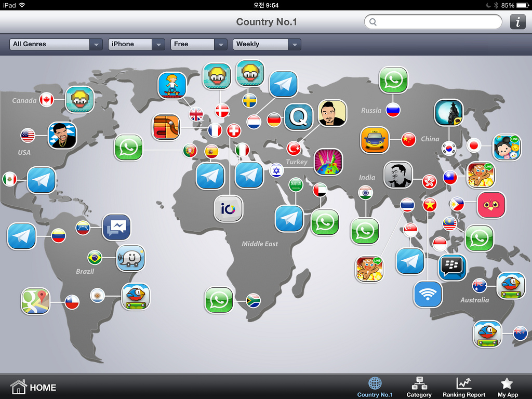Tap the Mexico flag
Screen dimensions: 532x399
click(9, 179)
